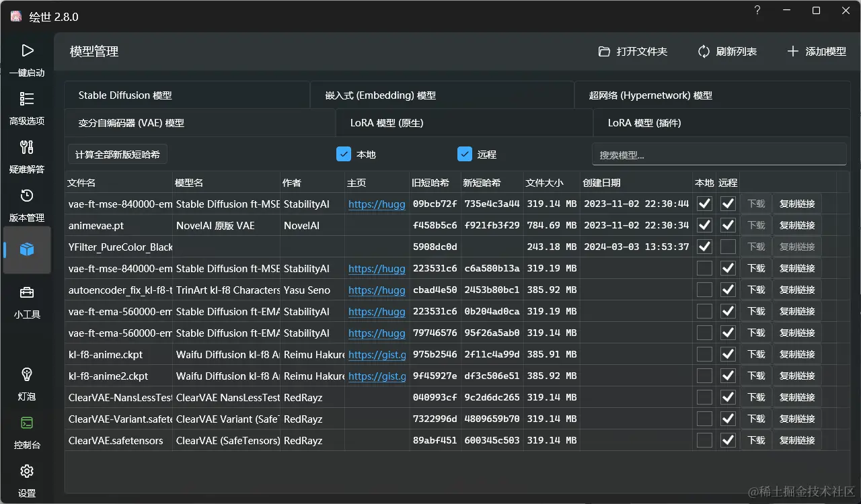Open the 小工具 toolbox page
This screenshot has height=504, width=861.
(27, 302)
